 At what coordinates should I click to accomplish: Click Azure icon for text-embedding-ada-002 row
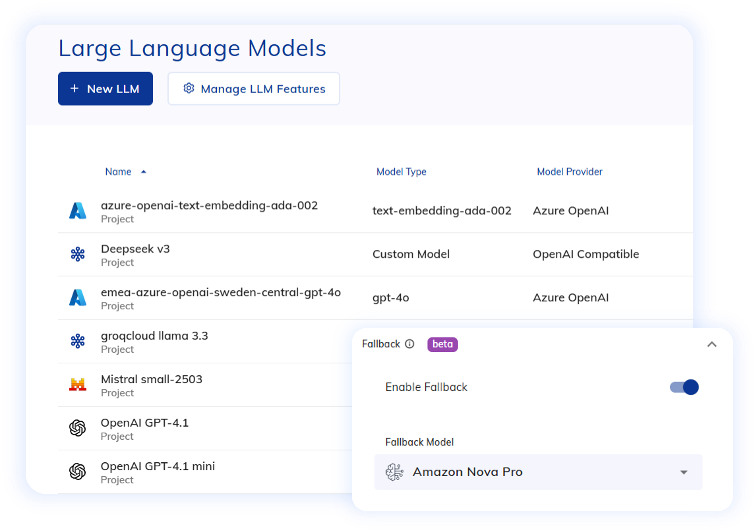coord(78,211)
